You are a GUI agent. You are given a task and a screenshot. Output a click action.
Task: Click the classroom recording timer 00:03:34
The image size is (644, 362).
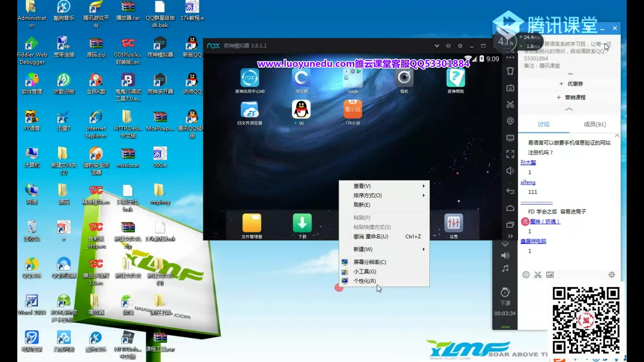tap(505, 313)
